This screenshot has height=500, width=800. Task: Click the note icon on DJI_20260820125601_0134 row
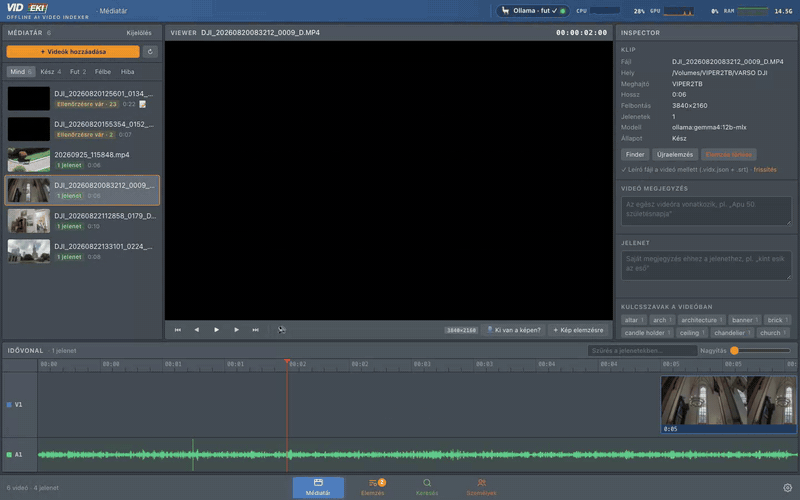click(x=143, y=104)
